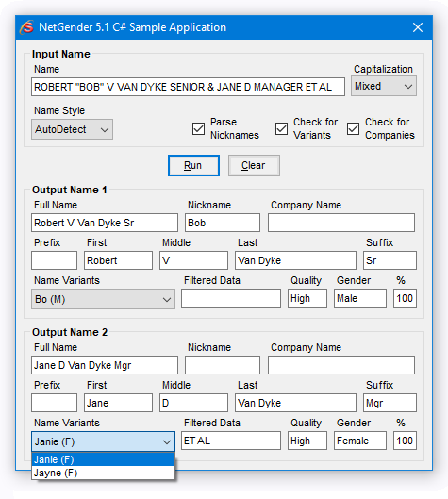Click Output Name 1 Quality field High

coord(307,298)
